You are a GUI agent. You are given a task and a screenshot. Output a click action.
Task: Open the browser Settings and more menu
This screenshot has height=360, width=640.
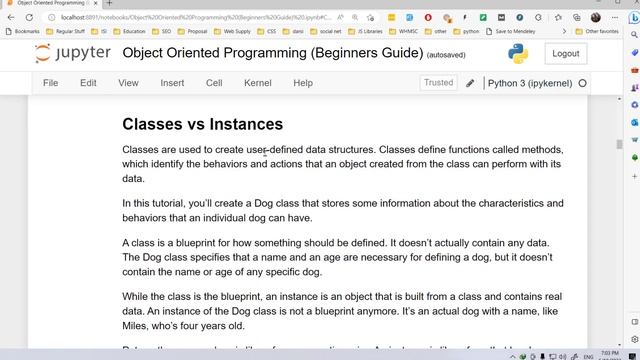(615, 18)
